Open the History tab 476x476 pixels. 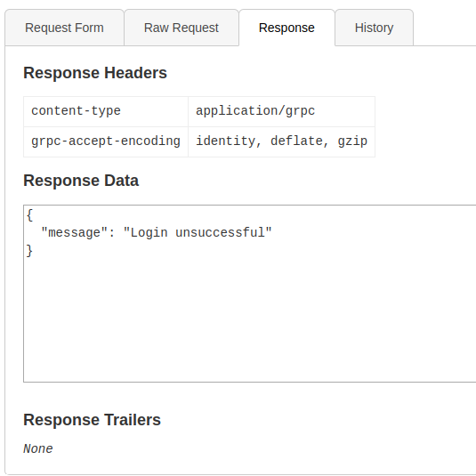coord(374,28)
